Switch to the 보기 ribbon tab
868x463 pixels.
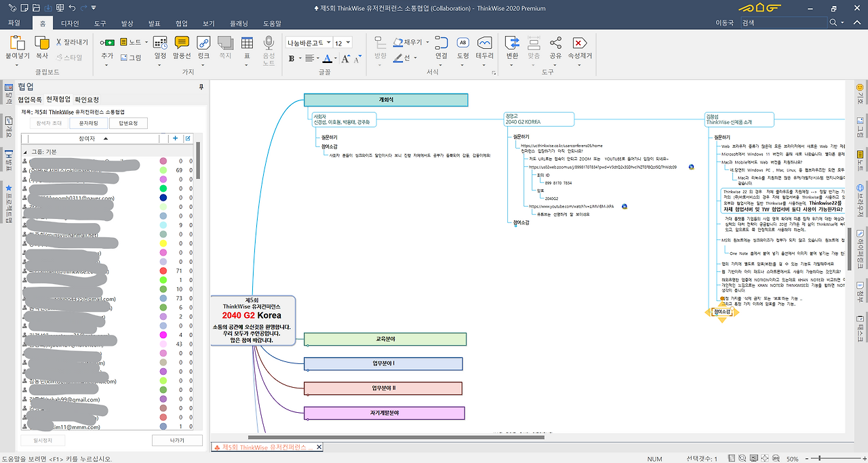click(x=208, y=23)
